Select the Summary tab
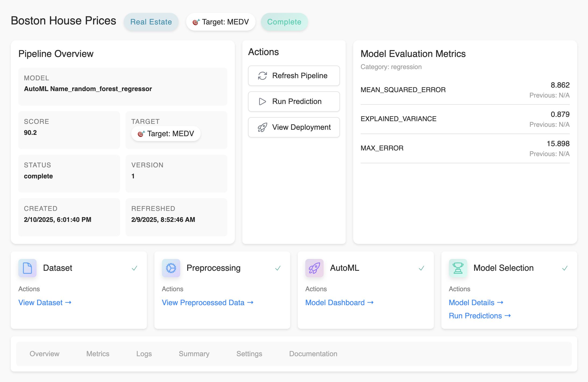 tap(194, 354)
